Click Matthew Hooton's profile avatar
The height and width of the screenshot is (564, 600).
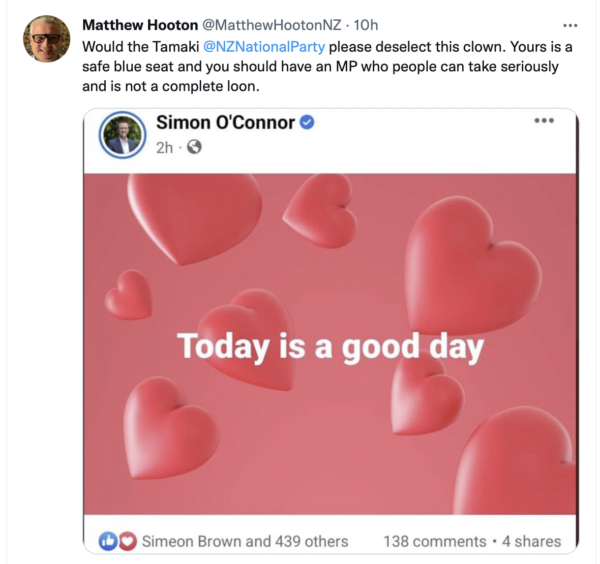click(46, 39)
